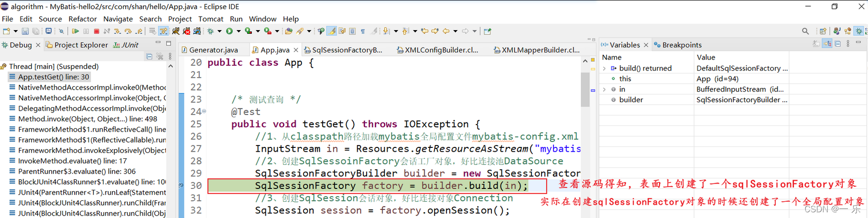The image size is (868, 218).
Task: Click the Search magnifier icon
Action: pos(805,31)
